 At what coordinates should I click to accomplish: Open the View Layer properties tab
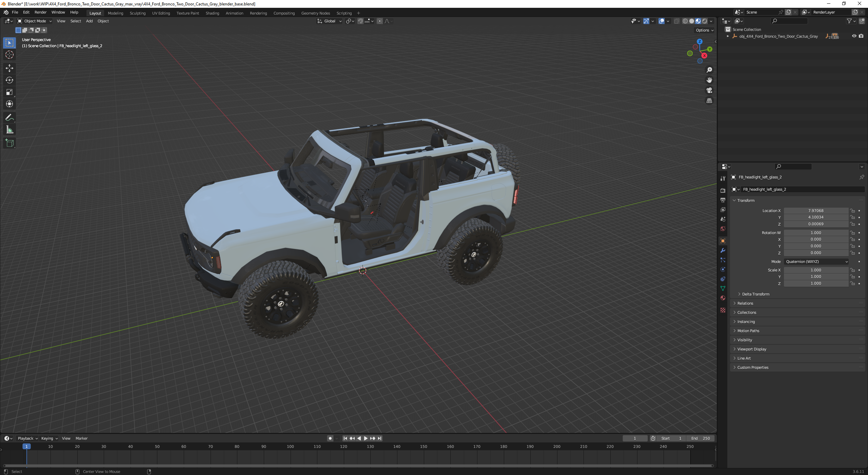pos(723,210)
